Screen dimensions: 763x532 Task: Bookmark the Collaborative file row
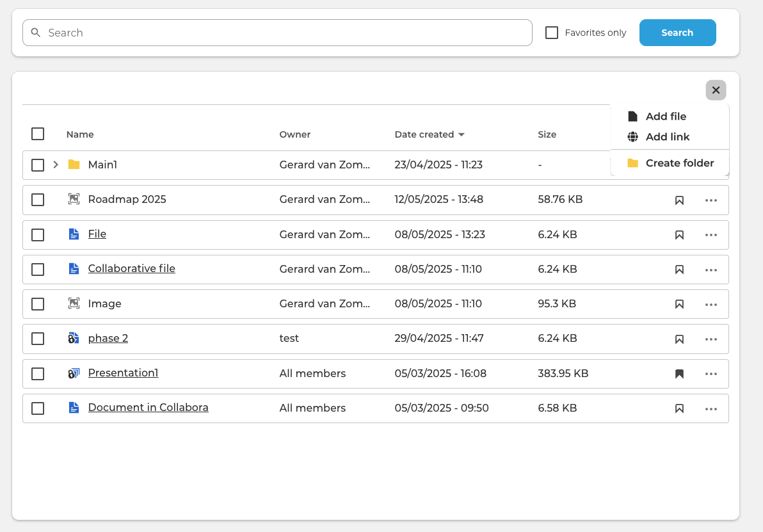(679, 270)
